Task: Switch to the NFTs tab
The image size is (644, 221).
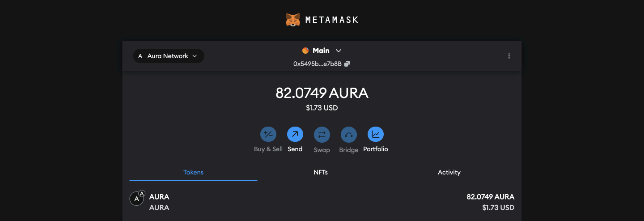Action: 321,172
